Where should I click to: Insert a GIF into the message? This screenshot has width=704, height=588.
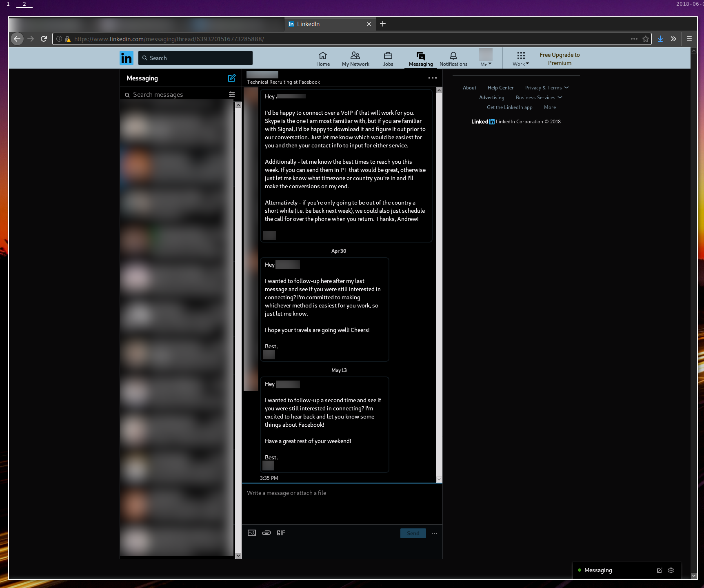281,533
